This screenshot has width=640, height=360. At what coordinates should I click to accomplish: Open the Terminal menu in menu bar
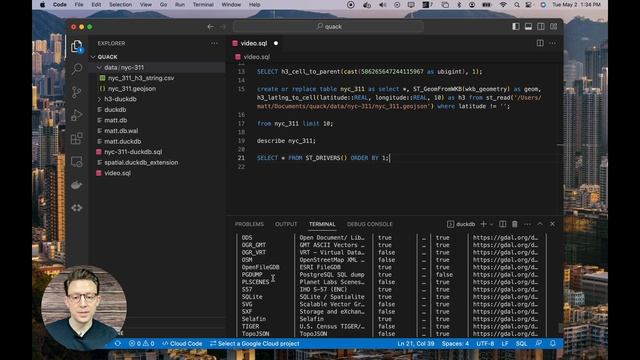click(203, 5)
